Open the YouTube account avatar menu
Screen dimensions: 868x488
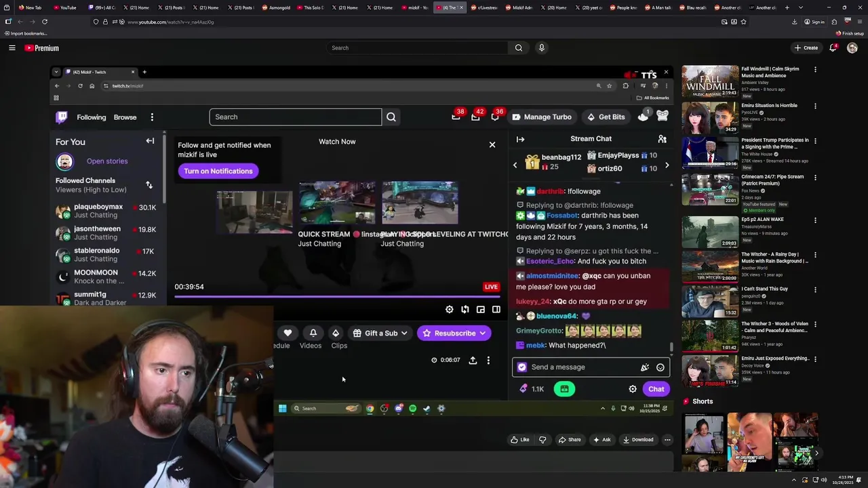[852, 48]
